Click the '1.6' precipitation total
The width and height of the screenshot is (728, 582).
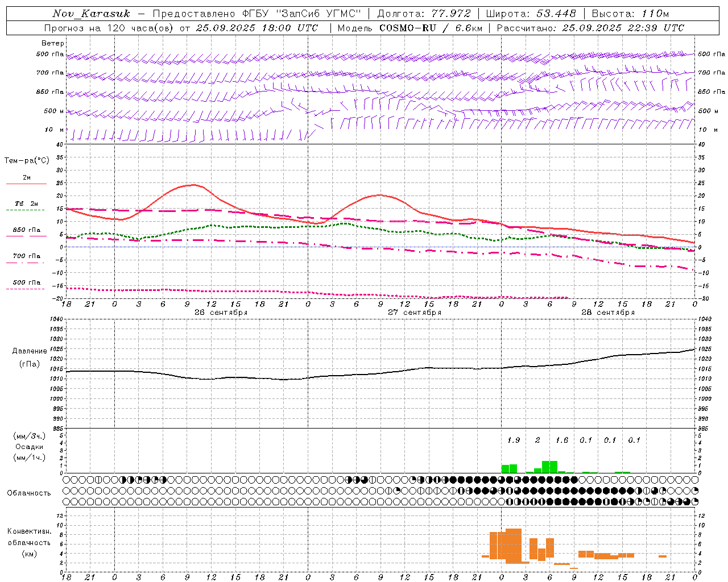(562, 440)
